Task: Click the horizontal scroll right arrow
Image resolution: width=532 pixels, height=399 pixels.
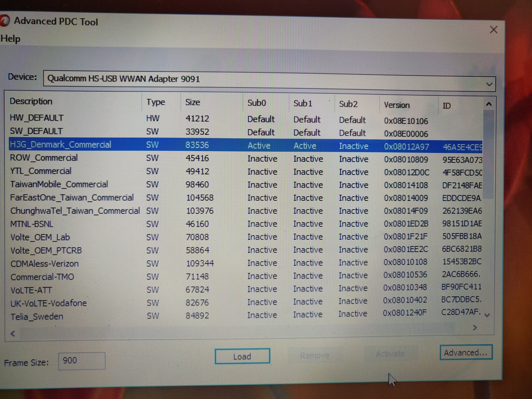Action: 475,328
